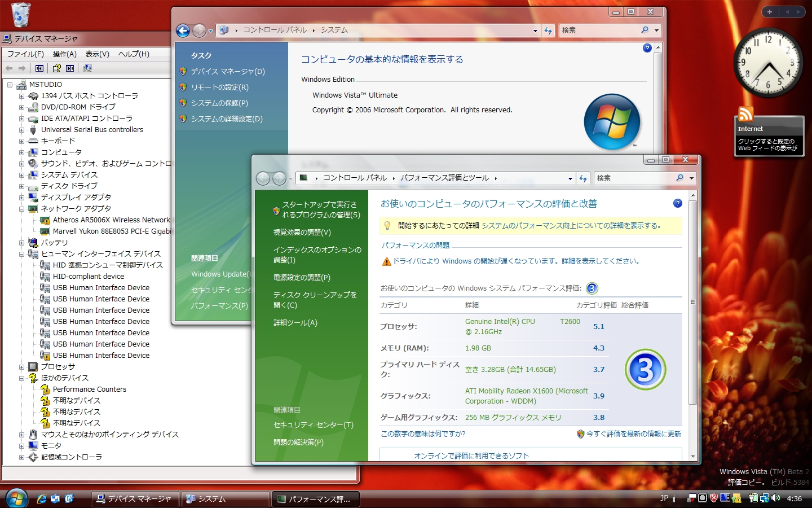812x508 pixels.
Task: Click システムの詳細設定(D) link
Action: (x=227, y=119)
